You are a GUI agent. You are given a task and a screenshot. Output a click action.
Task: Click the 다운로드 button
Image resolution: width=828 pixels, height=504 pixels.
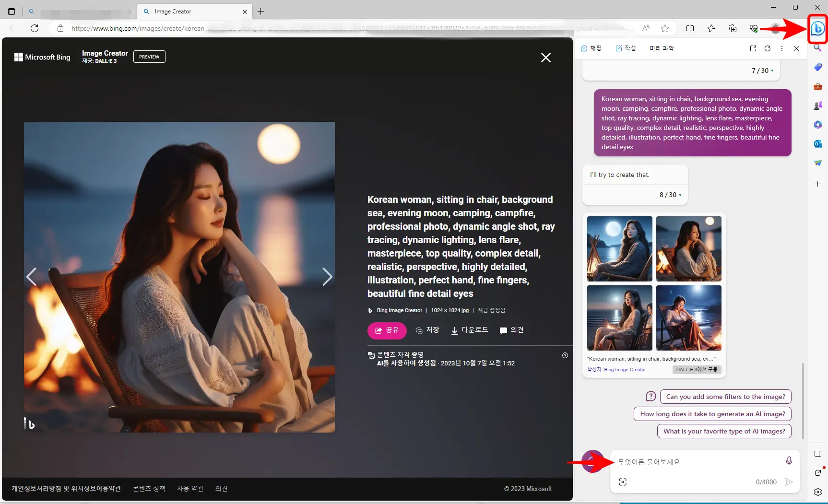pos(469,330)
